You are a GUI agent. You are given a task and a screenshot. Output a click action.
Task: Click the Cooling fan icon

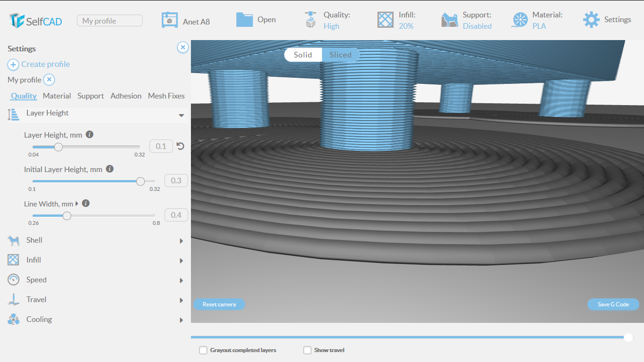(x=13, y=320)
